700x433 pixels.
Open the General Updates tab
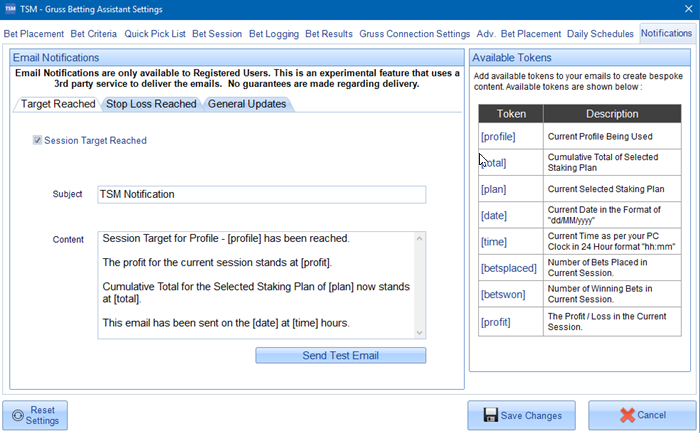coord(247,104)
